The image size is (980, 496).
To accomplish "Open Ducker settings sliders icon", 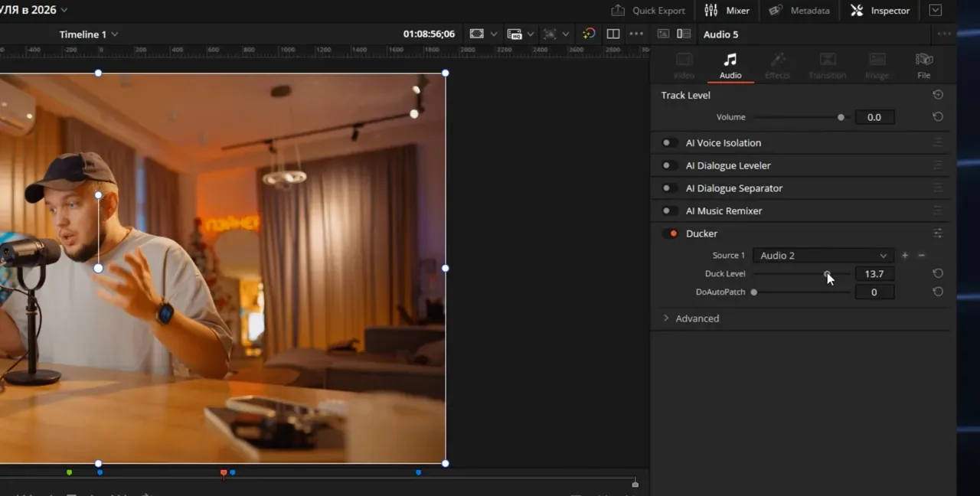I will (x=938, y=233).
